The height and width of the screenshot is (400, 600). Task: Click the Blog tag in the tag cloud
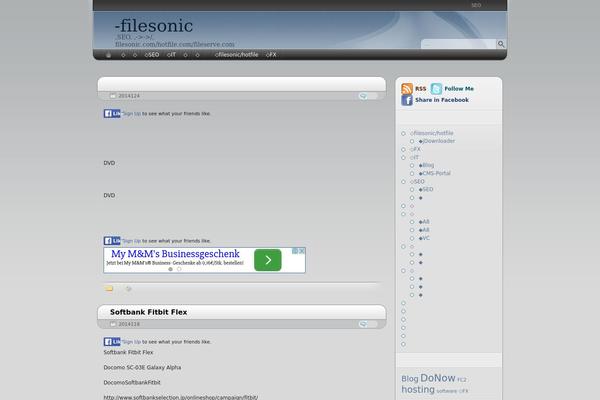(410, 379)
